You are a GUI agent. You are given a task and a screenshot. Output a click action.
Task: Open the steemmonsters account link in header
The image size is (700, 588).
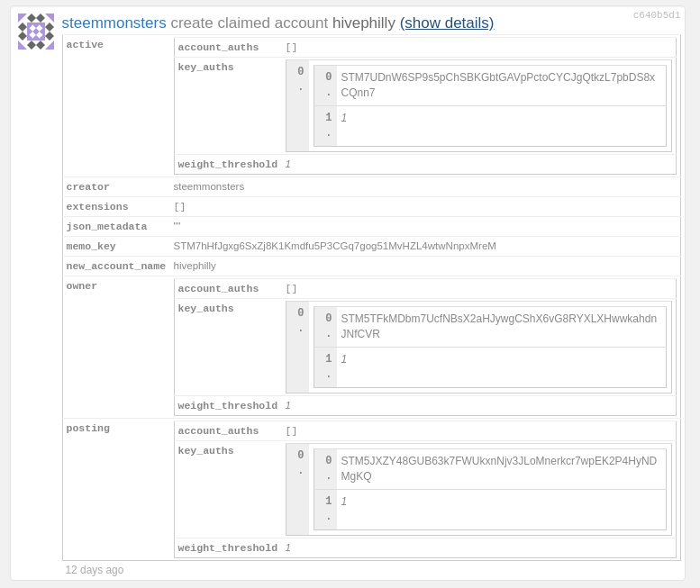pos(114,23)
